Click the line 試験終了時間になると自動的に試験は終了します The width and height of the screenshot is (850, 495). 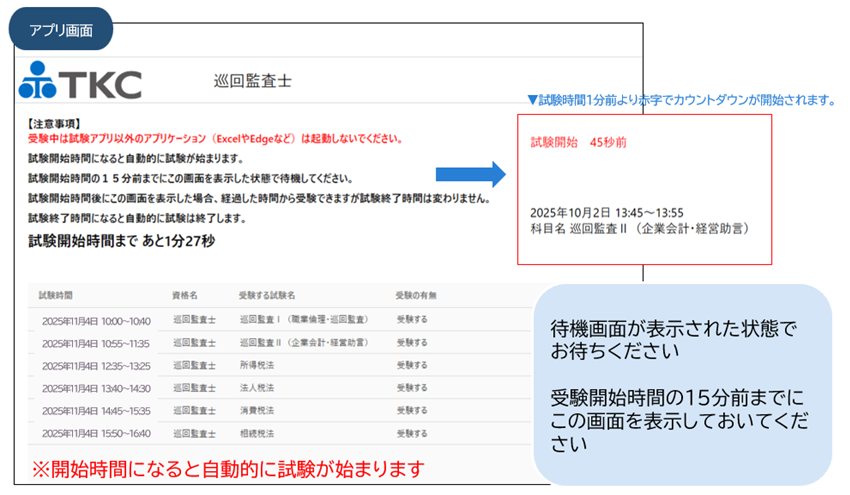tap(138, 218)
